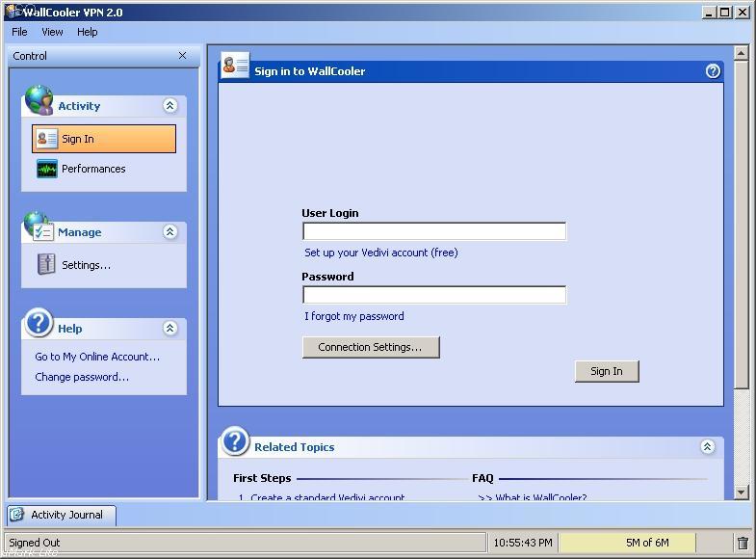Click the First Steps heading

[x=262, y=478]
